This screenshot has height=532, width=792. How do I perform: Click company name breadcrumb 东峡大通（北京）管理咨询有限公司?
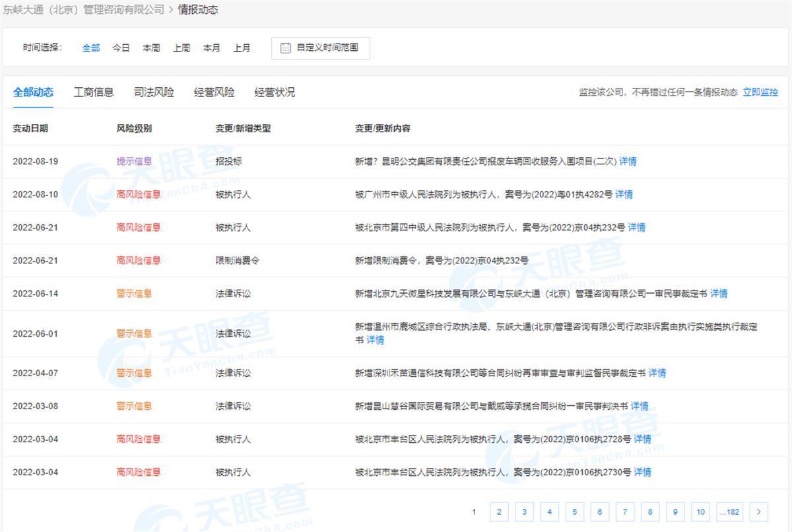click(x=83, y=10)
